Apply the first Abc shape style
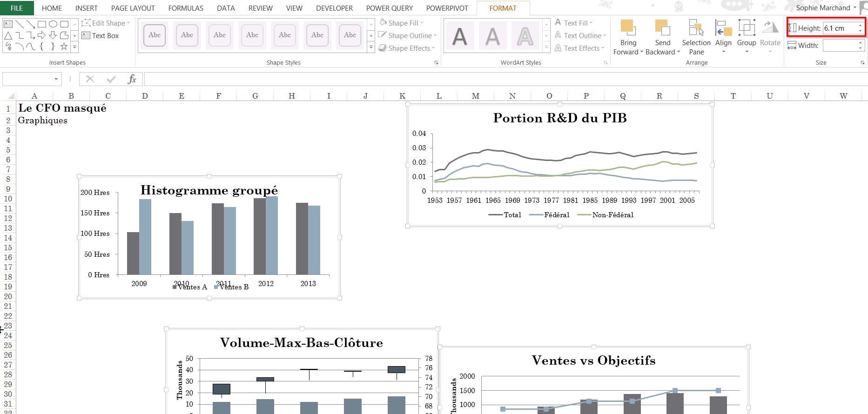This screenshot has width=868, height=414. click(x=155, y=35)
